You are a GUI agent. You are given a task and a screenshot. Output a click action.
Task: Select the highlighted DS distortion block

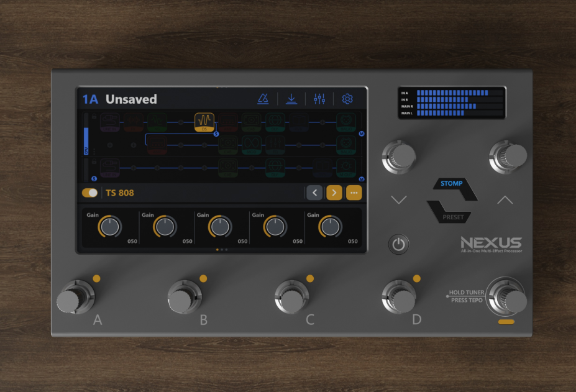[x=204, y=122]
